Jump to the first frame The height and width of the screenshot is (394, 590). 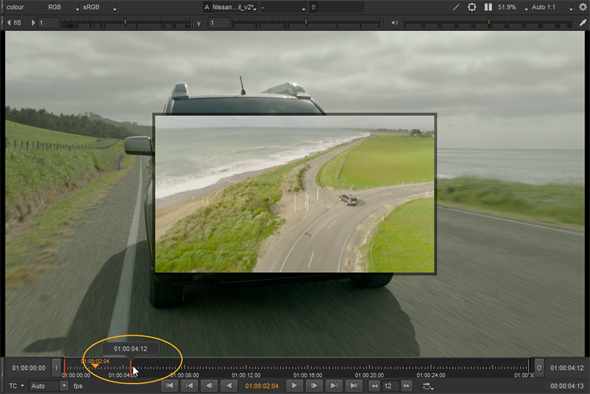(x=170, y=385)
